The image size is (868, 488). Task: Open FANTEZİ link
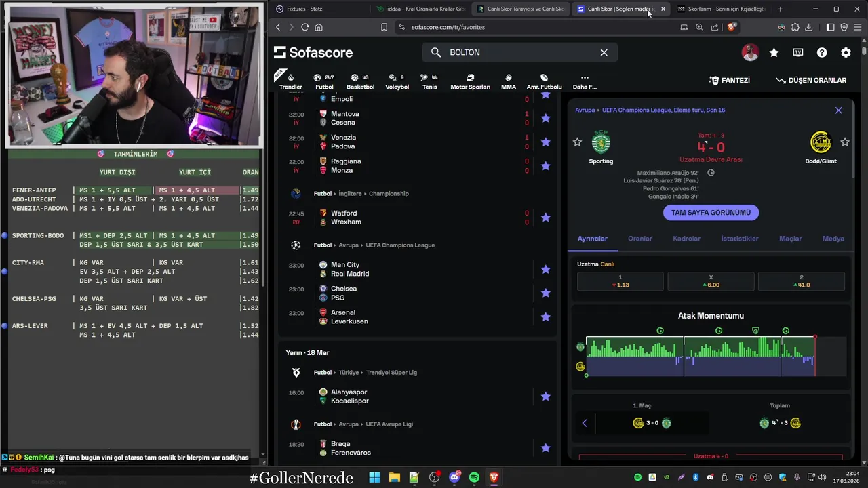point(730,80)
